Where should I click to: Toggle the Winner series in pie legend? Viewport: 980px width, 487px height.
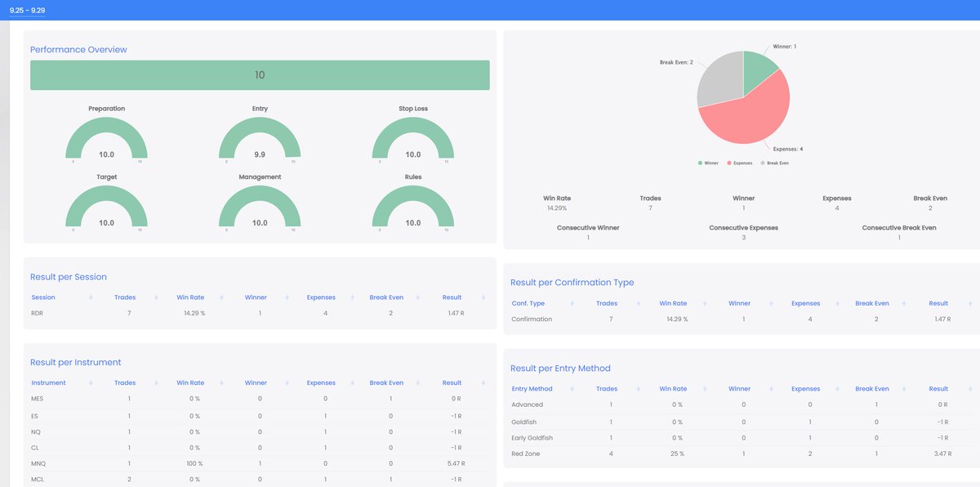tap(708, 163)
